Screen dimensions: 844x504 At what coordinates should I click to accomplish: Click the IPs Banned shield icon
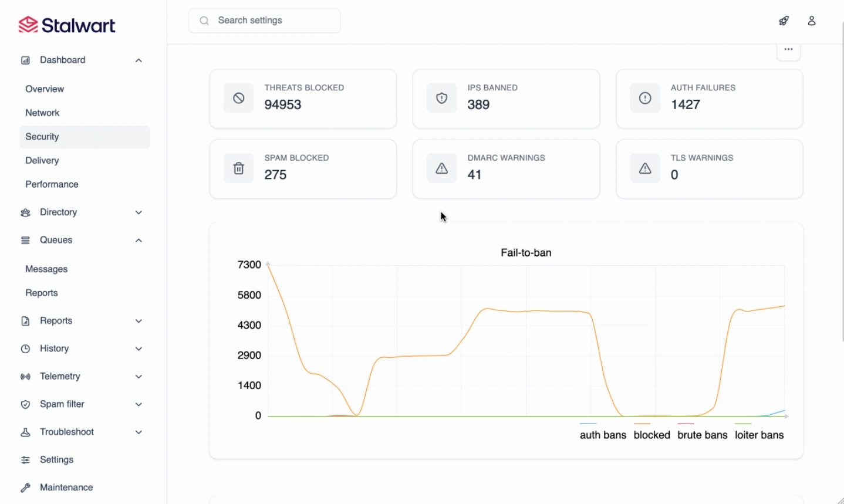coord(441,99)
